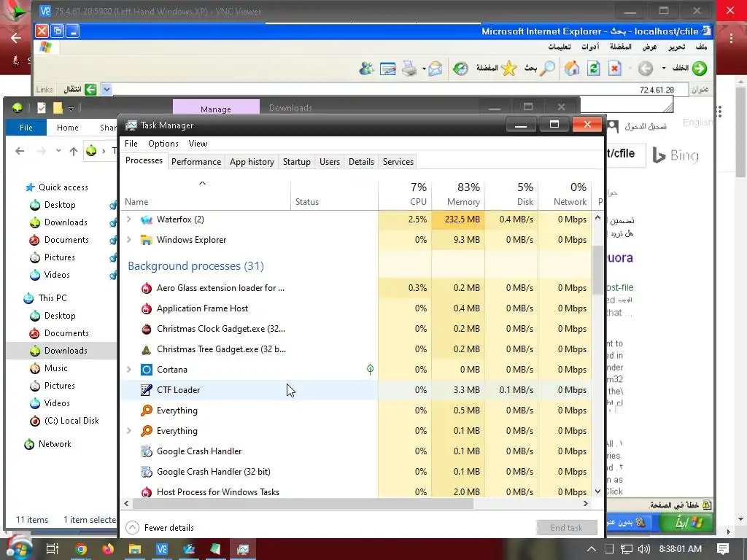This screenshot has height=560, width=747.
Task: Select the Windows Explorer process icon
Action: click(146, 240)
